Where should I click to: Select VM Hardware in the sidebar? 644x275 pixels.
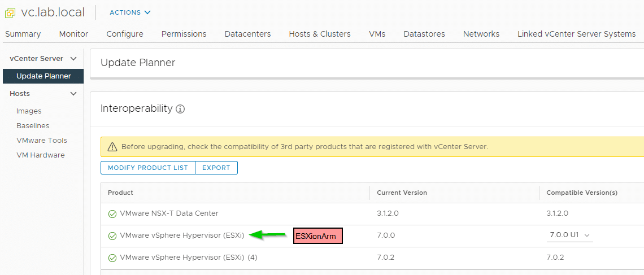(40, 155)
